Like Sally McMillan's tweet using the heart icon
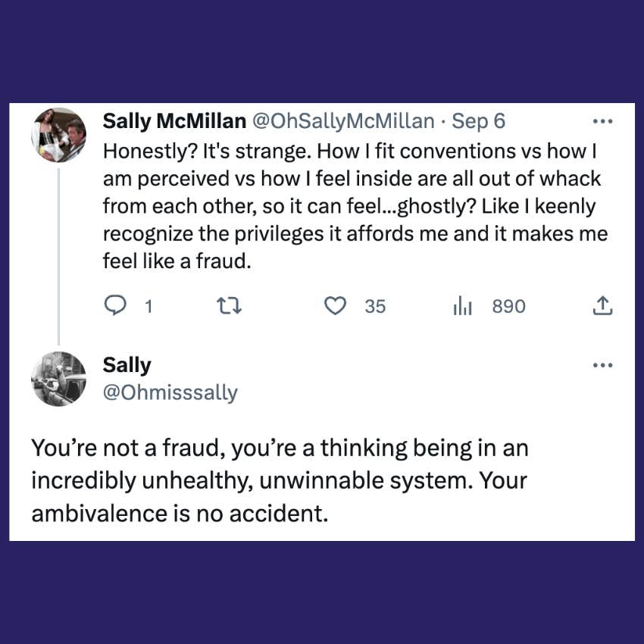The image size is (644, 644). (335, 306)
